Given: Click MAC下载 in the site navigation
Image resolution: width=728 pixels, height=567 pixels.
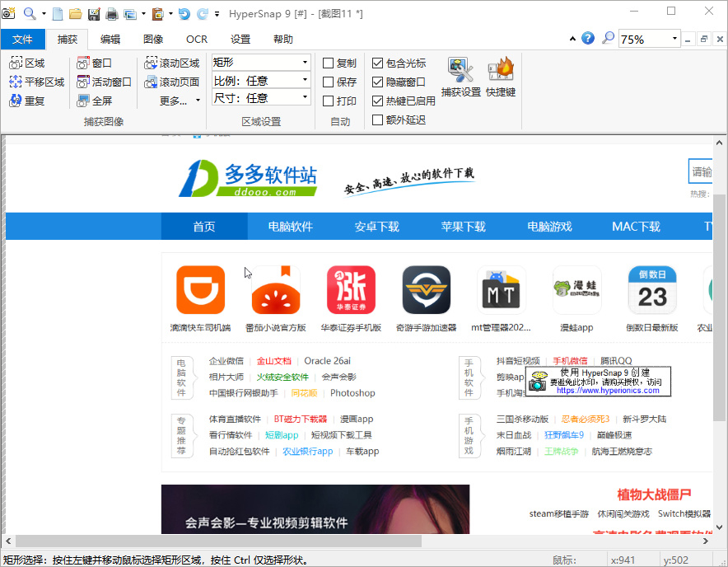Looking at the screenshot, I should [x=636, y=227].
